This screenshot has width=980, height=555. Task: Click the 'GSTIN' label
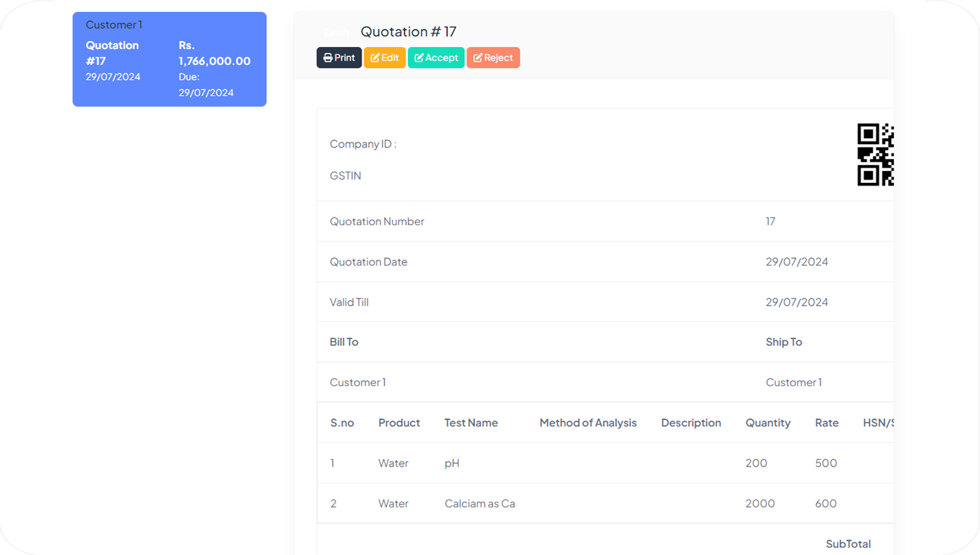point(345,176)
